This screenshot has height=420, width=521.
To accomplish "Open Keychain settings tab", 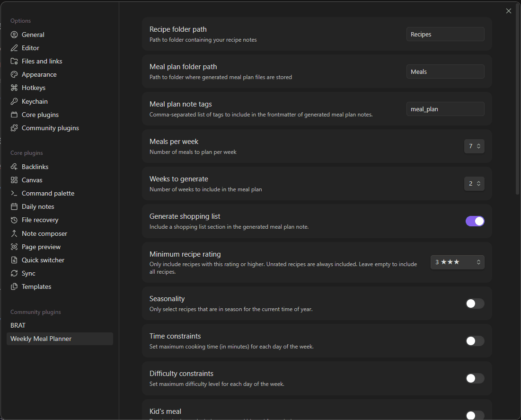I will tap(60, 101).
